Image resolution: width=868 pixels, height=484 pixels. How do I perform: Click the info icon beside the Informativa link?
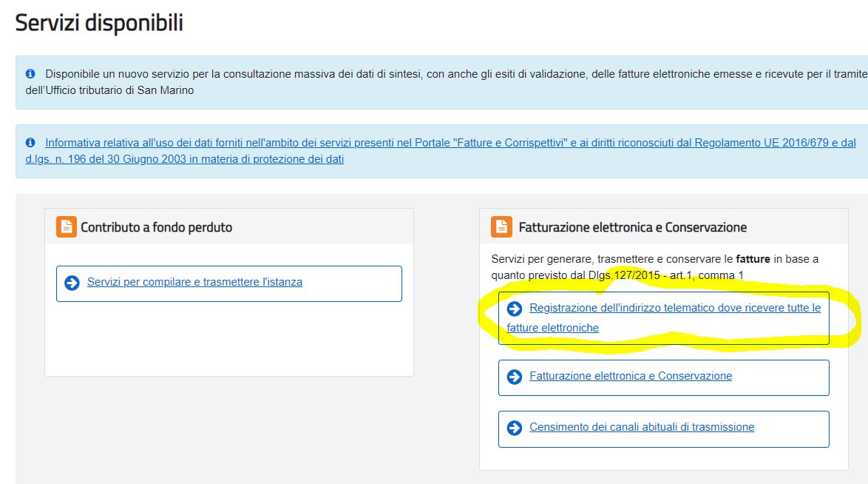(30, 143)
